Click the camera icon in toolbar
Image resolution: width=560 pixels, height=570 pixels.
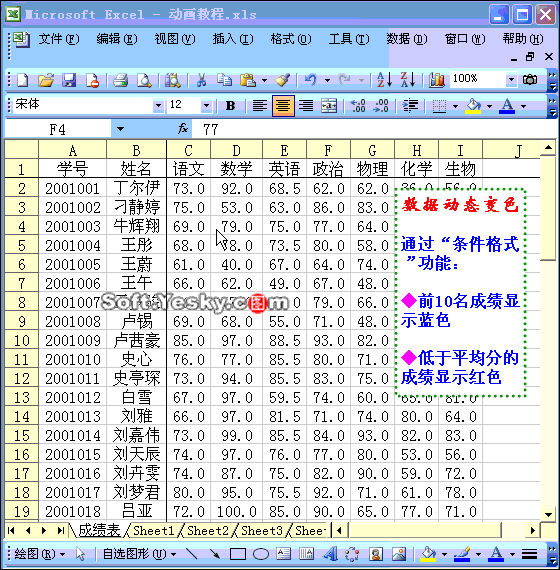pos(530,79)
